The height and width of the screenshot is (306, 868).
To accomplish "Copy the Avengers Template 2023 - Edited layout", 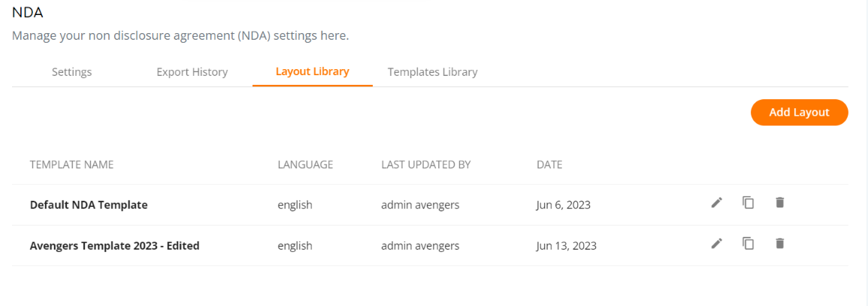I will pos(749,243).
